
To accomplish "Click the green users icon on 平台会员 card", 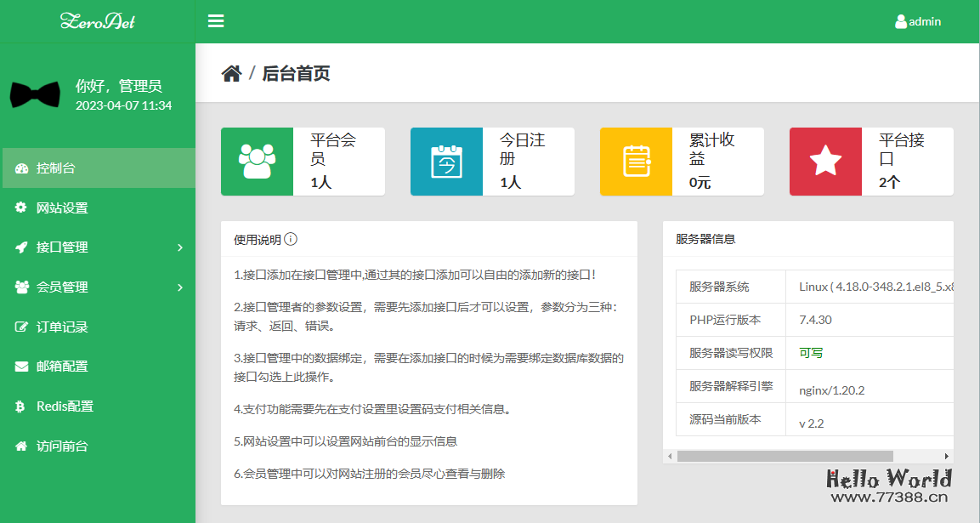I will click(x=257, y=161).
